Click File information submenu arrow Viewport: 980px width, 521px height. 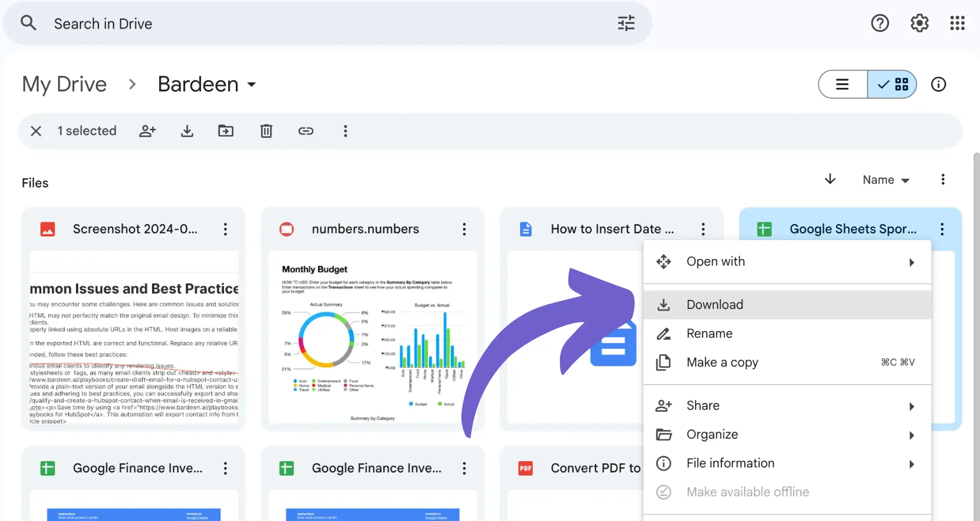[x=912, y=464]
